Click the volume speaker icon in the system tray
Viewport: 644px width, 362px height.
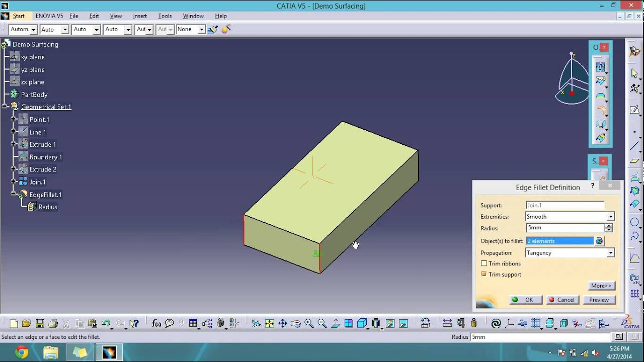596,353
